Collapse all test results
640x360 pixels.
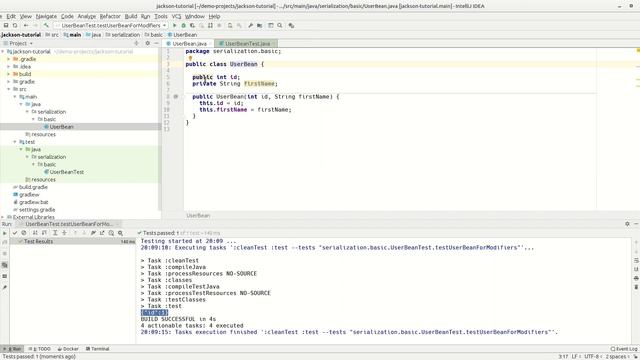click(64, 233)
